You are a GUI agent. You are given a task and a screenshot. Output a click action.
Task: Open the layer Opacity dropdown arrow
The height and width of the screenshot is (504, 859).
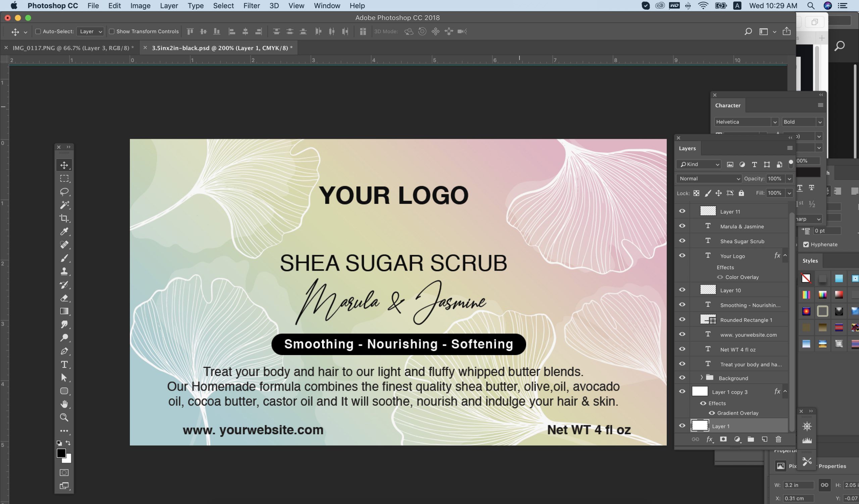click(789, 179)
